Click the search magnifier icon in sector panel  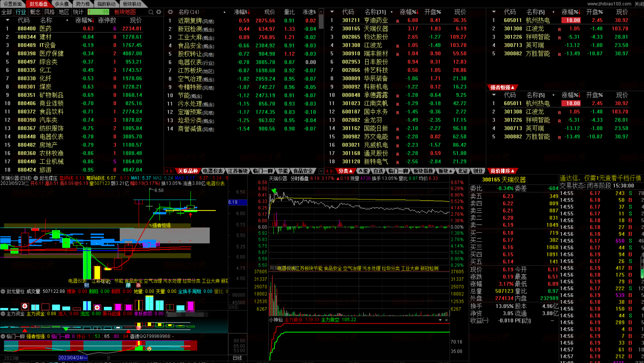pyautogui.click(x=151, y=12)
